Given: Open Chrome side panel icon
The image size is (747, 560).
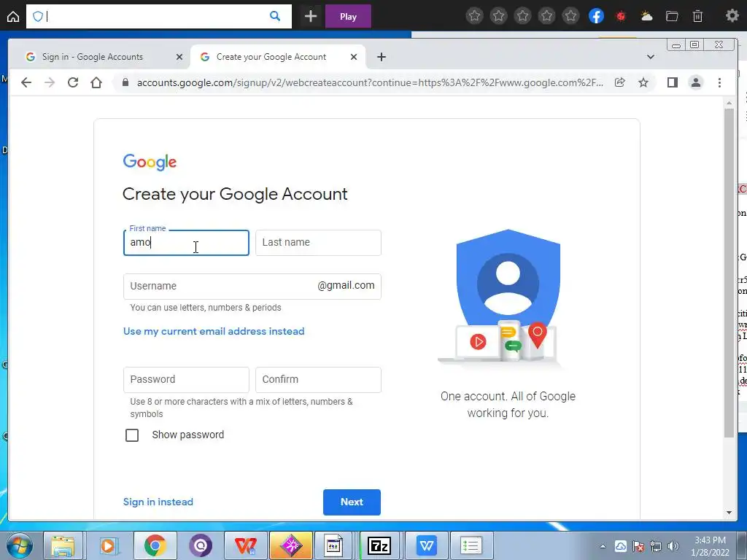Looking at the screenshot, I should point(672,82).
